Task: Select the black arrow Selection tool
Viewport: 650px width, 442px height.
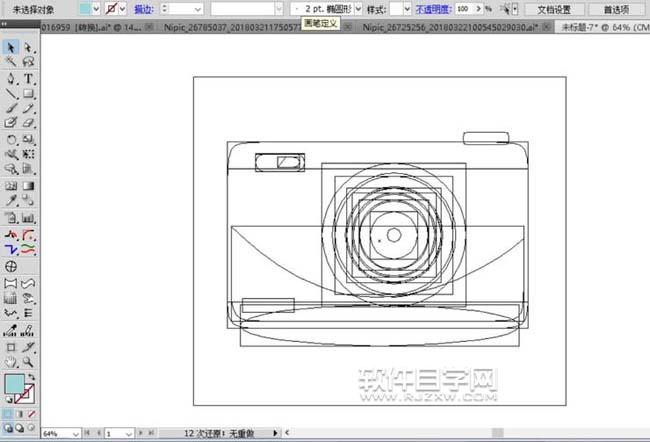Action: pos(11,47)
